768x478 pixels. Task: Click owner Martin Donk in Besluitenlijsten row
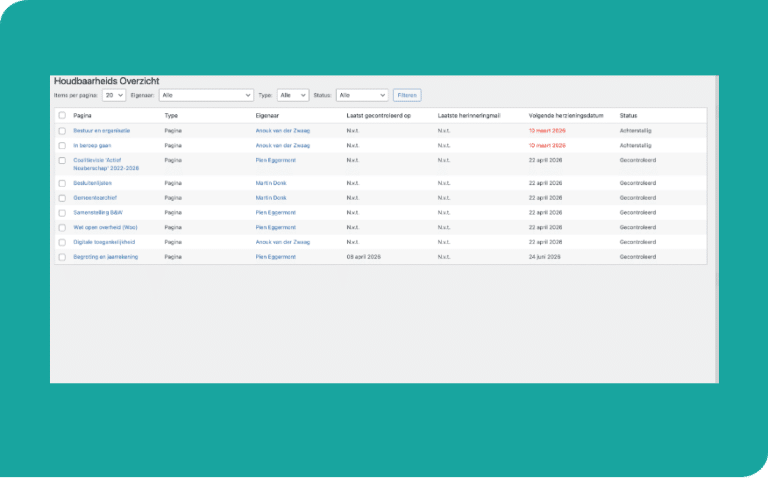click(x=270, y=183)
